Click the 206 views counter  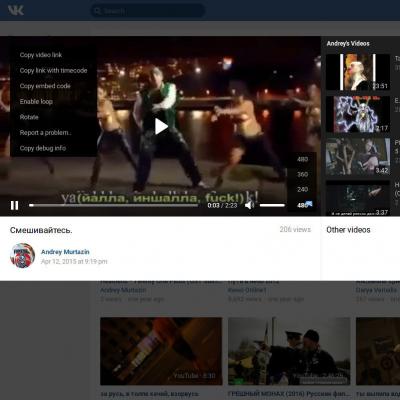(295, 229)
